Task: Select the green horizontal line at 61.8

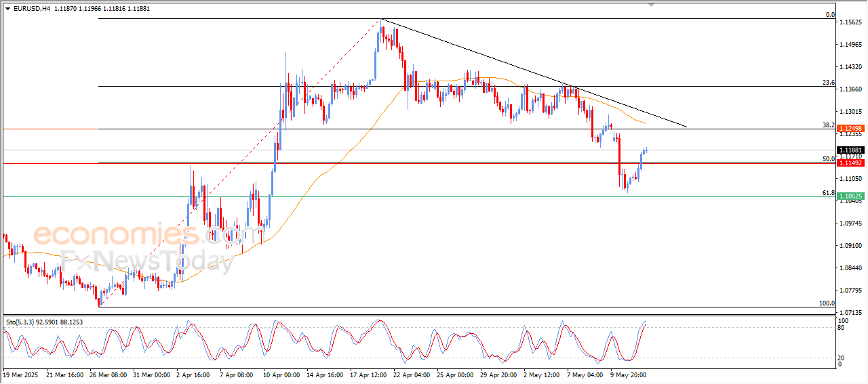Action: coord(418,197)
